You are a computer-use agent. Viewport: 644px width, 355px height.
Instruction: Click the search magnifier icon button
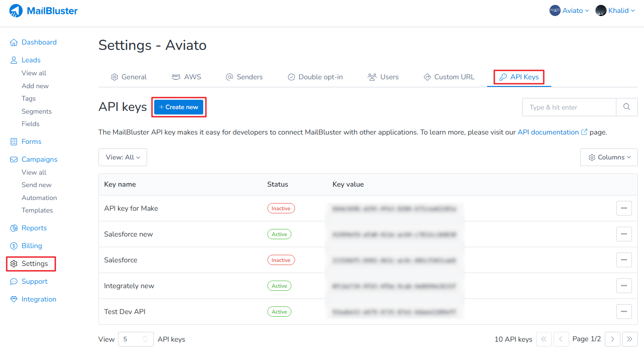pos(627,107)
